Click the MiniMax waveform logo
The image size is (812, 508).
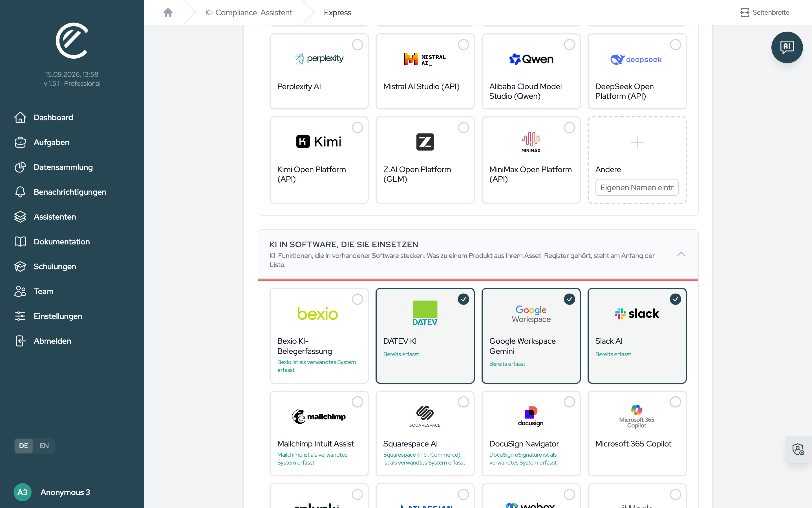(531, 142)
